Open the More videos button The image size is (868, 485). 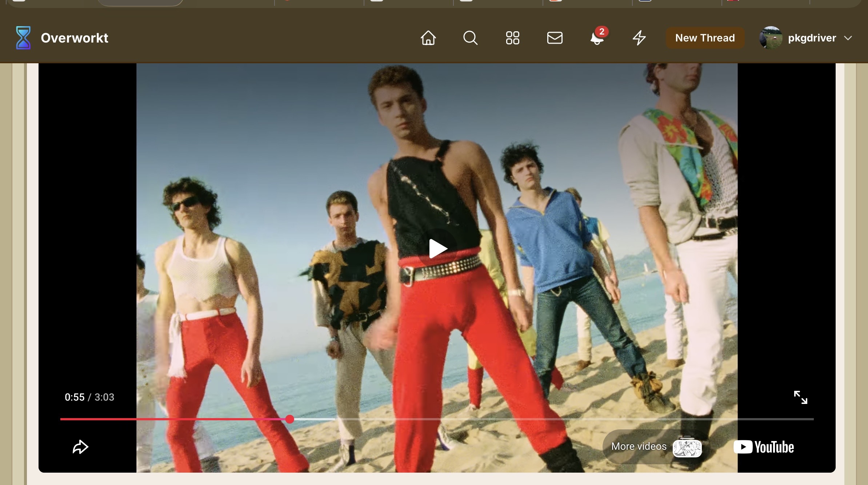point(656,446)
